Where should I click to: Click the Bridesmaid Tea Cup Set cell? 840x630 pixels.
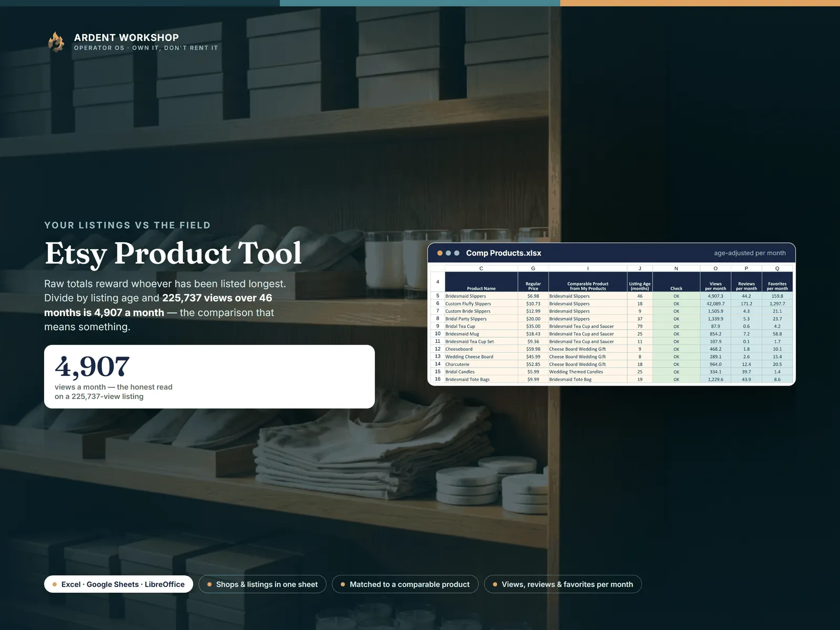[481, 342]
